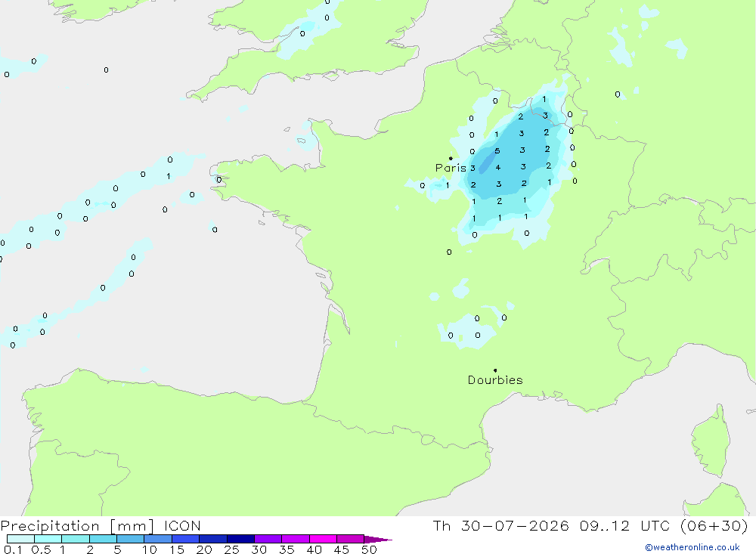Click the Paris city label
The image size is (756, 554).
(x=451, y=168)
